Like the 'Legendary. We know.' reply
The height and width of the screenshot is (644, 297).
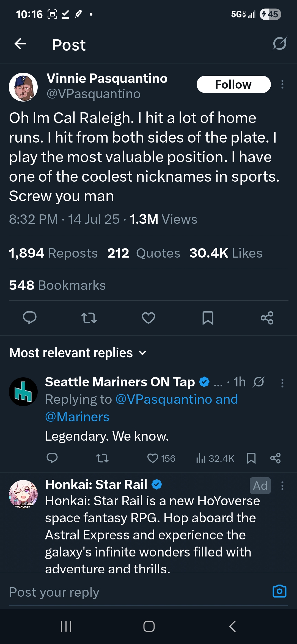click(x=153, y=458)
